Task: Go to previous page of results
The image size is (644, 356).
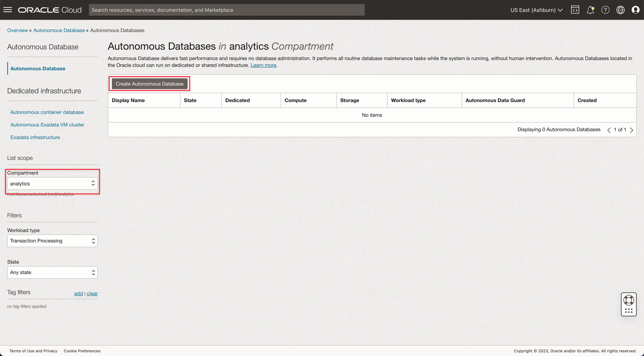Action: 609,130
